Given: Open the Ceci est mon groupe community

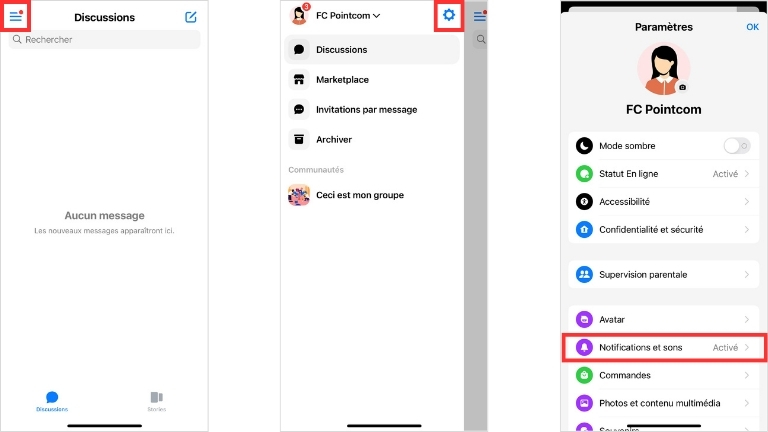Looking at the screenshot, I should coord(359,195).
